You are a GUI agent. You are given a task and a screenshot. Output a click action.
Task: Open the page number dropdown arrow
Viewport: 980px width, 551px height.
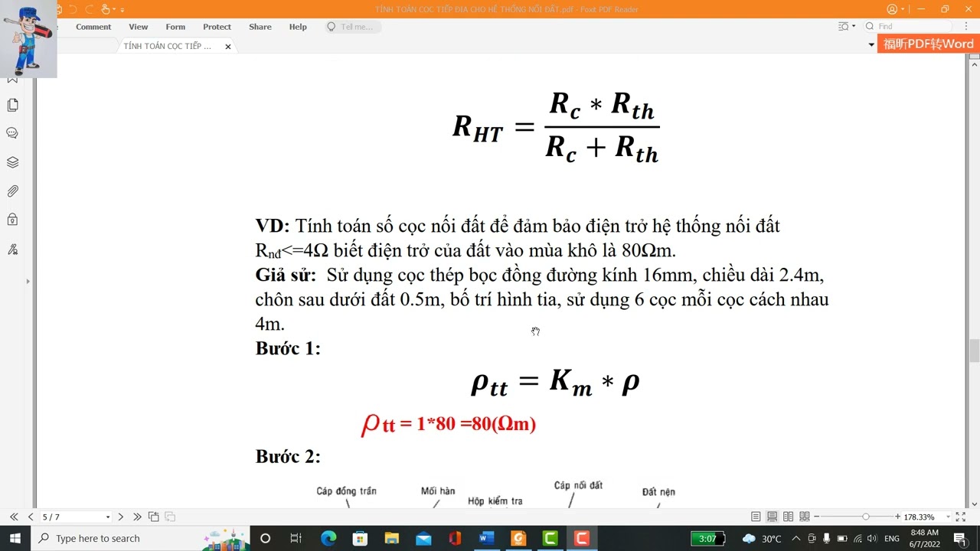tap(108, 517)
